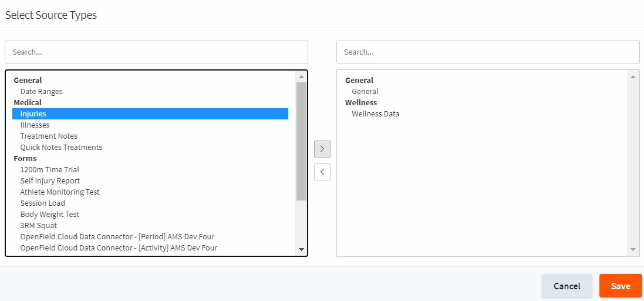The height and width of the screenshot is (301, 644).
Task: Click the left list scrollbar thumb
Action: [301, 141]
